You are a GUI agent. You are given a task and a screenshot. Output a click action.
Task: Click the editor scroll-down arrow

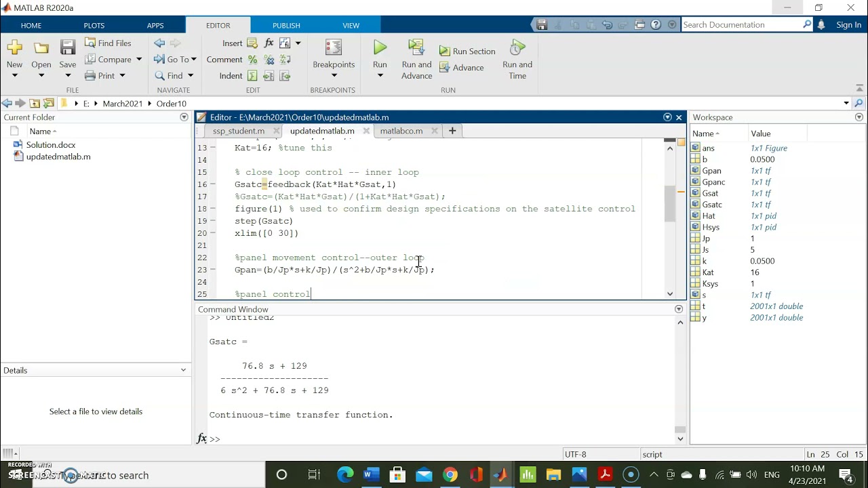[x=670, y=294]
